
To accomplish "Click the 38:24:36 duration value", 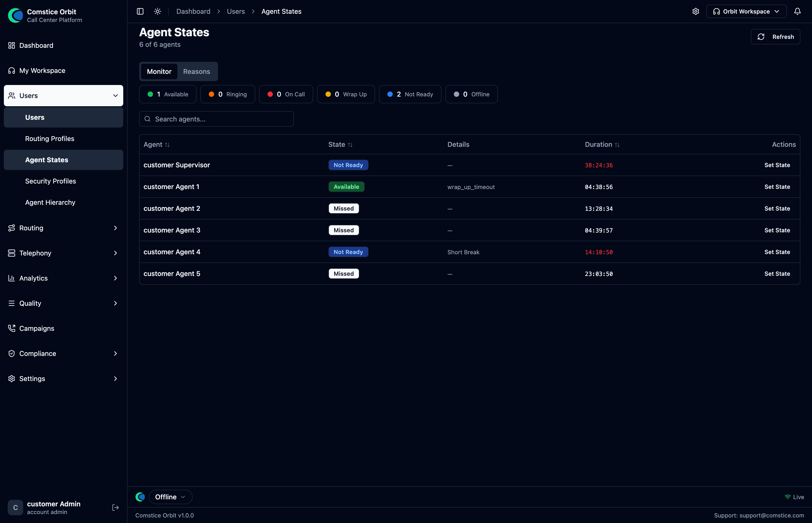I will pyautogui.click(x=599, y=165).
